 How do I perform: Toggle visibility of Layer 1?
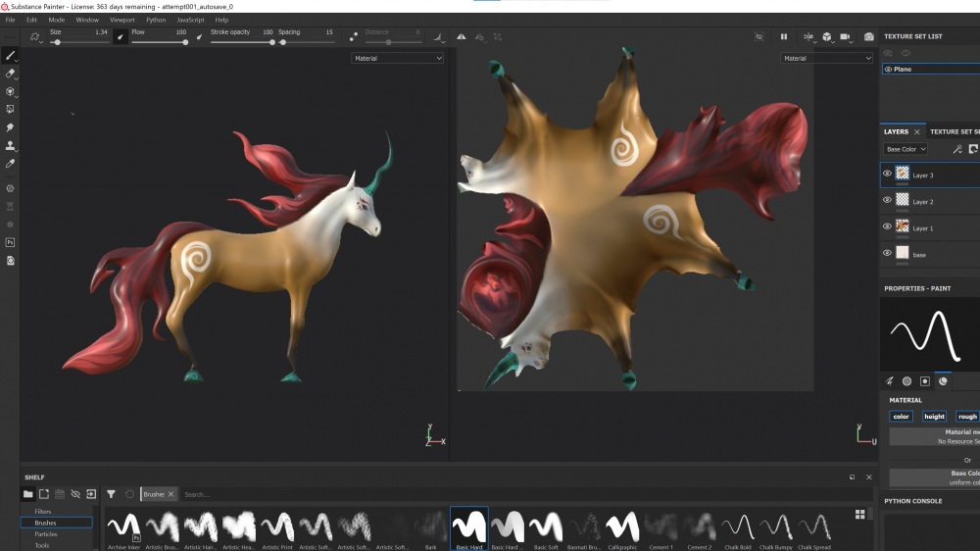(887, 226)
